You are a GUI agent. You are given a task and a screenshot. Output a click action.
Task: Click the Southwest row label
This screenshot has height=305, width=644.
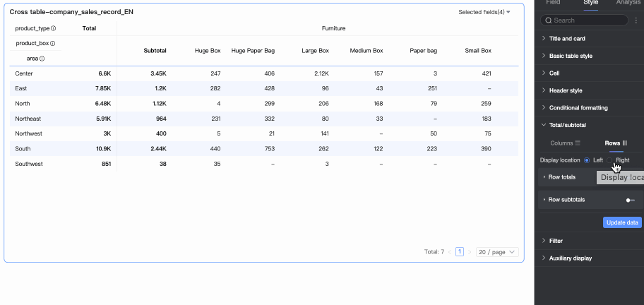point(29,164)
